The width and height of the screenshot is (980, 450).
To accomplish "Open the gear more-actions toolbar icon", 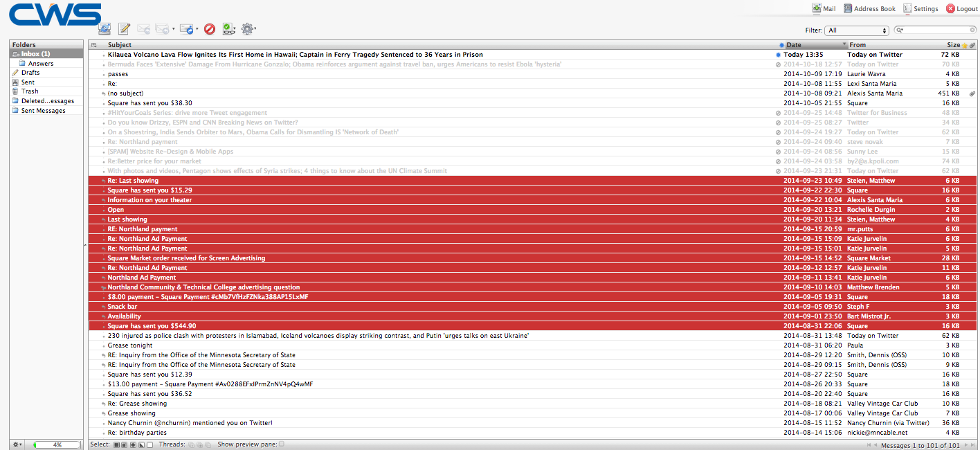I will click(247, 29).
